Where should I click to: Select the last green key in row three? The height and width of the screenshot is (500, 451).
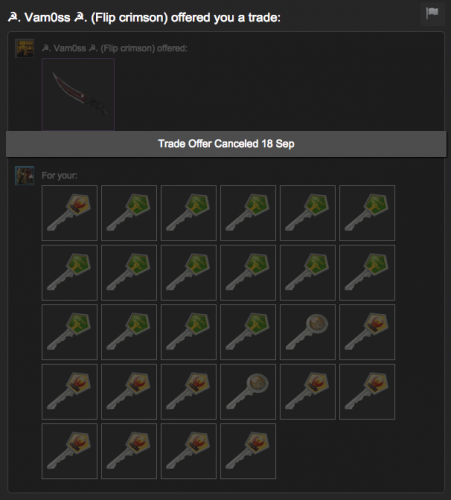248,332
